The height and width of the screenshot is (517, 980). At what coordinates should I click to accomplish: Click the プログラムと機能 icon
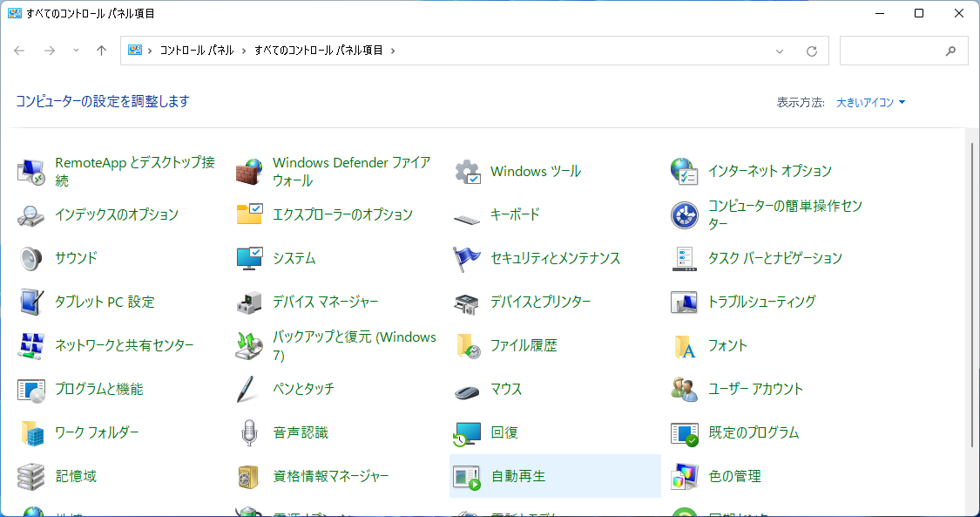pos(30,390)
